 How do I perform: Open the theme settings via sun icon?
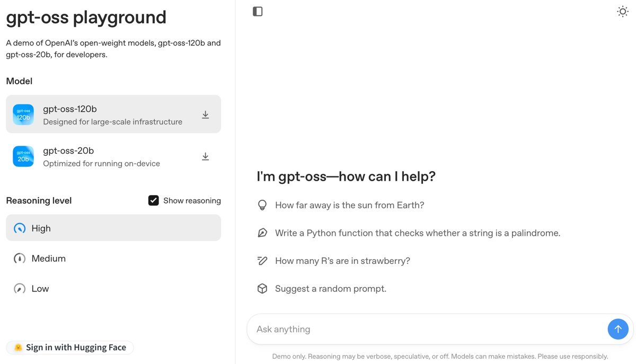tap(623, 11)
